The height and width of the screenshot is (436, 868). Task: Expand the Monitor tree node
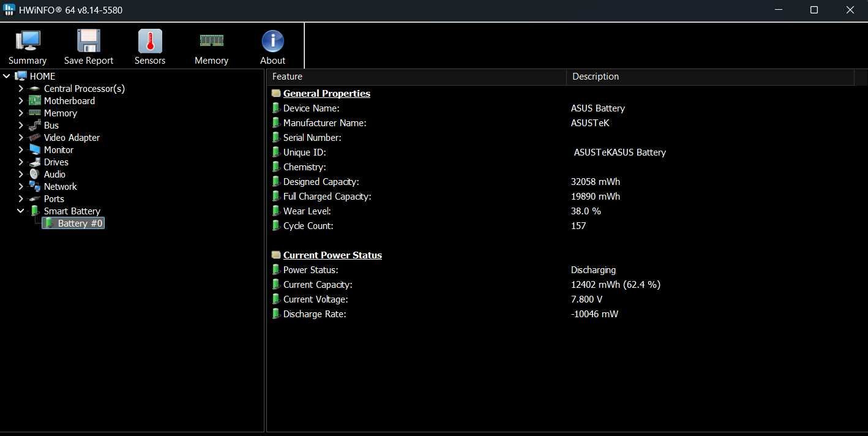(x=21, y=149)
